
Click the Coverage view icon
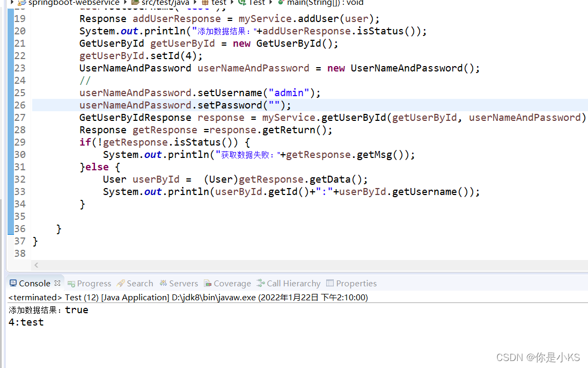tap(208, 283)
